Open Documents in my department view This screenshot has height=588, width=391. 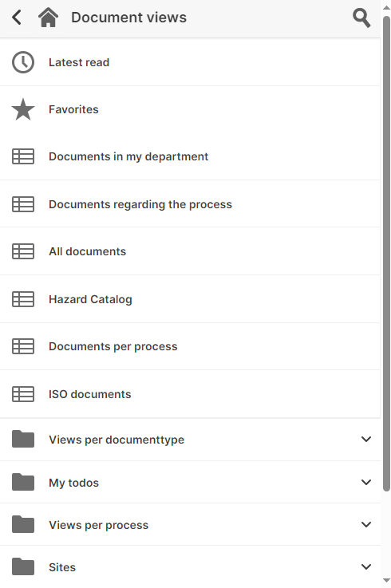coord(190,156)
